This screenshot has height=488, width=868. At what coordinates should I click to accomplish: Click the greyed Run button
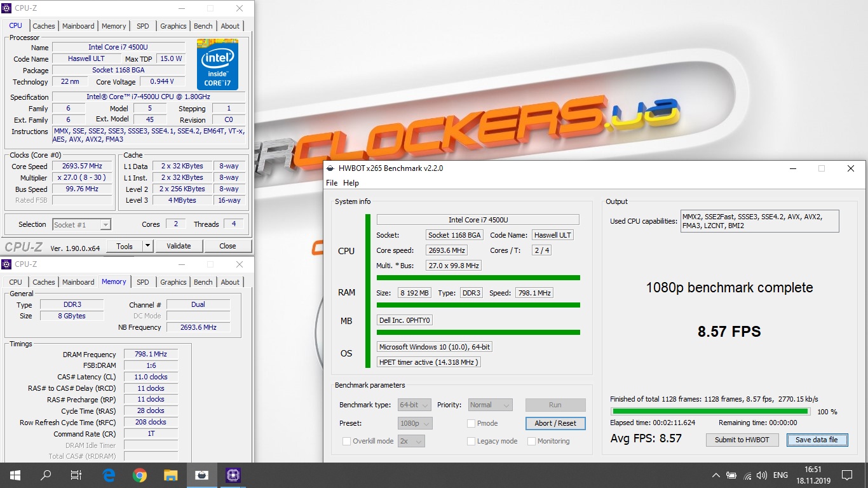(555, 405)
